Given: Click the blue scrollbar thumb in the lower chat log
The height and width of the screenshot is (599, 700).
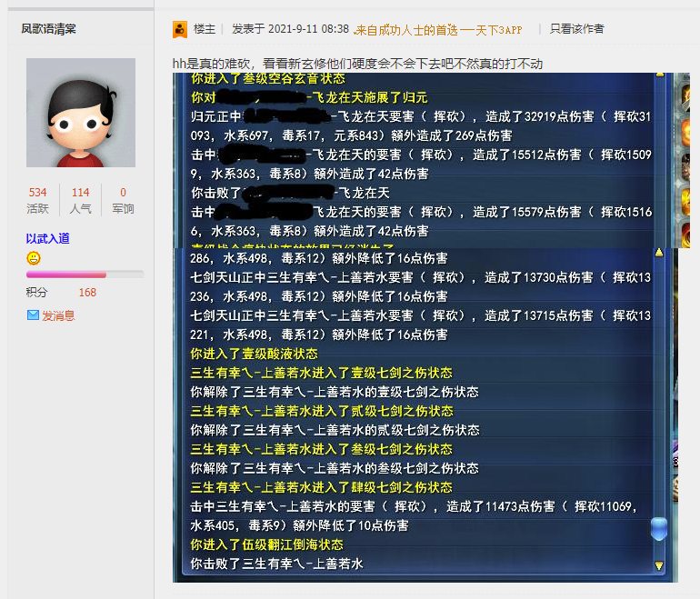Looking at the screenshot, I should click(659, 529).
